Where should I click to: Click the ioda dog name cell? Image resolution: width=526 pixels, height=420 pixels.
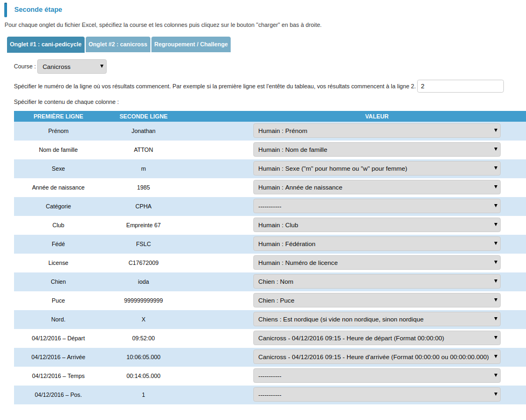click(143, 282)
